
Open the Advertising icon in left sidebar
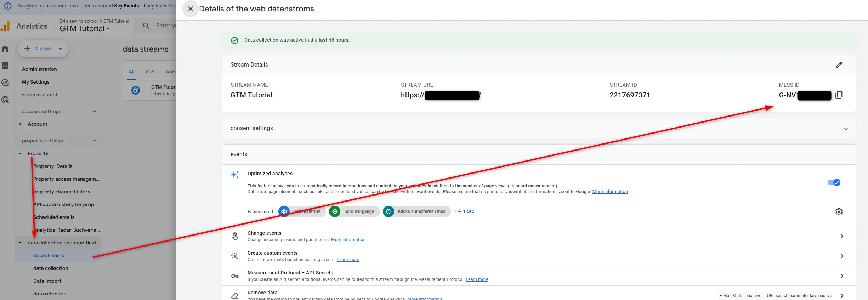coord(5,100)
